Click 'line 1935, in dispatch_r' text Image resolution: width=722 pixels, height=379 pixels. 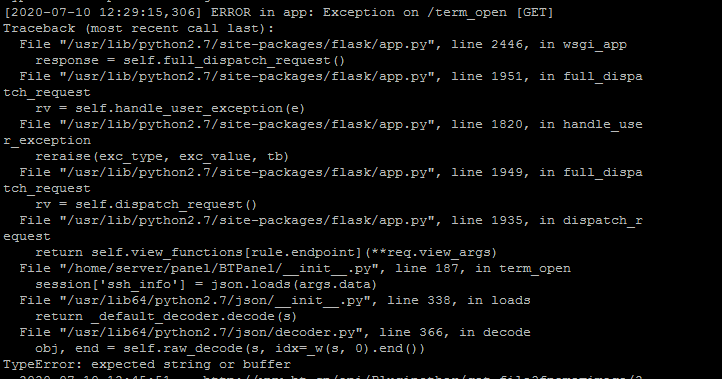pos(547,221)
